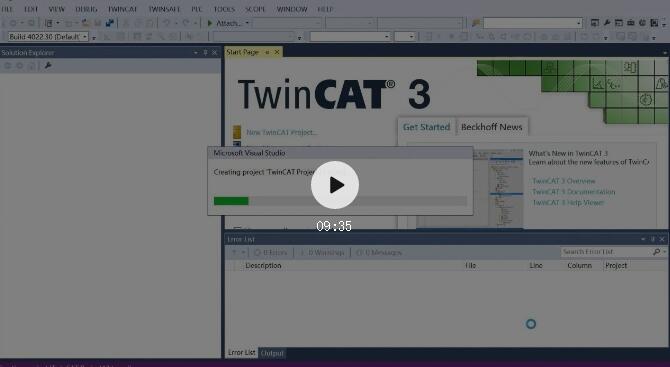Click the wrench icon in the top-right toolbar
This screenshot has height=367, width=670.
point(606,23)
